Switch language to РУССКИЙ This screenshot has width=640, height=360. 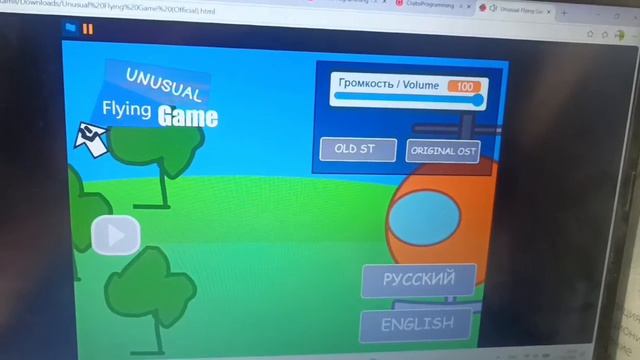point(419,280)
